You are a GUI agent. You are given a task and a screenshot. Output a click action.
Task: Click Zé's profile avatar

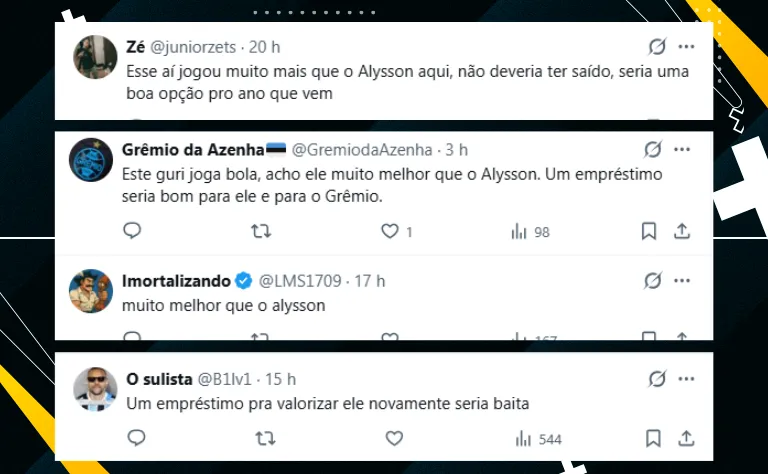tap(96, 57)
